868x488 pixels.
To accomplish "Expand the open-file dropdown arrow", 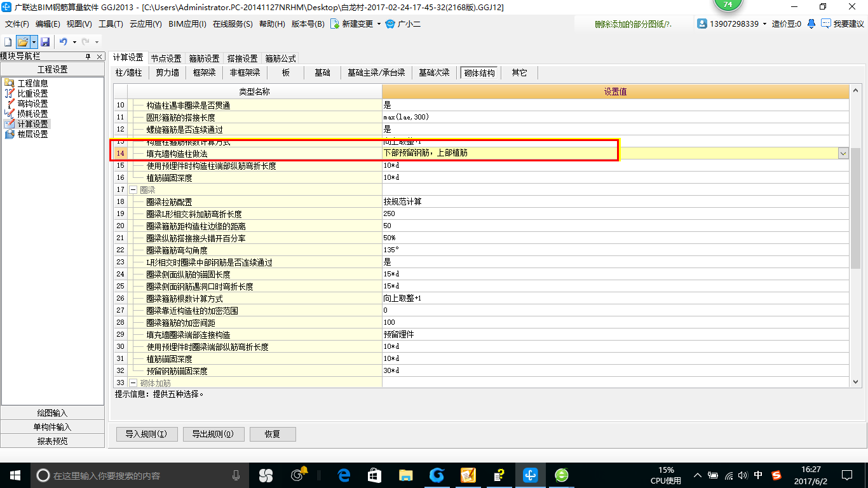I will click(33, 42).
